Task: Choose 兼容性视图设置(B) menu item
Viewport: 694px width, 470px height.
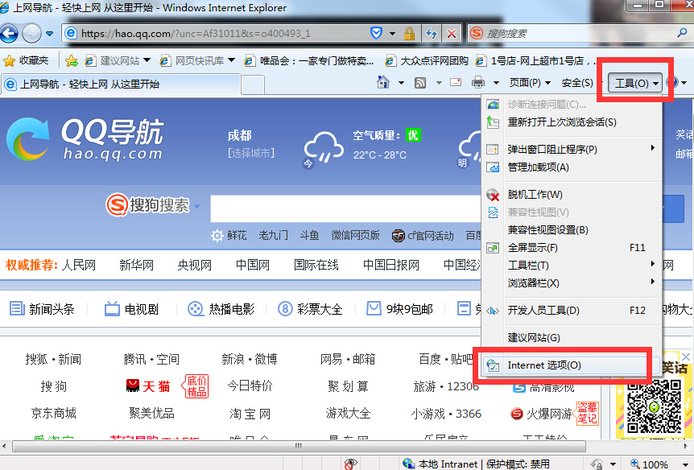Action: [571, 230]
